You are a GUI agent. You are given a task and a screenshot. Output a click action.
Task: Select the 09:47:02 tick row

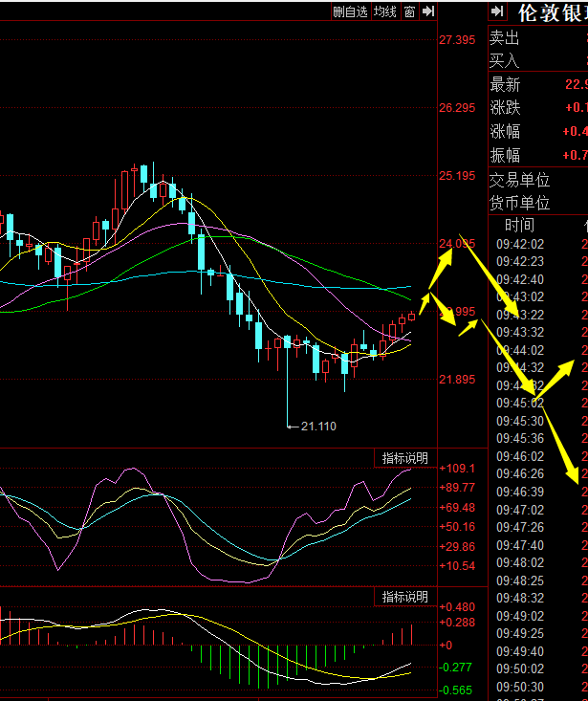541,510
